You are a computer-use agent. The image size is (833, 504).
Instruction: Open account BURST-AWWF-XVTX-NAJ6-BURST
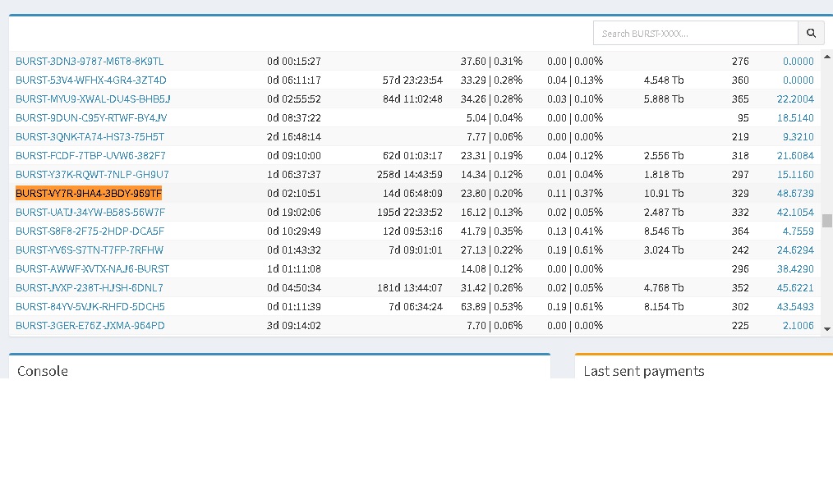[93, 268]
